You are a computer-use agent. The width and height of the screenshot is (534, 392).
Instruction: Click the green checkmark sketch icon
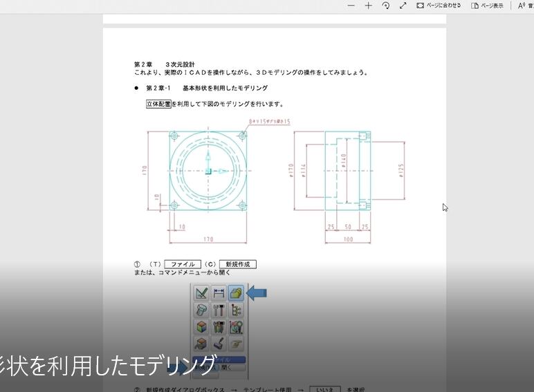tap(201, 293)
